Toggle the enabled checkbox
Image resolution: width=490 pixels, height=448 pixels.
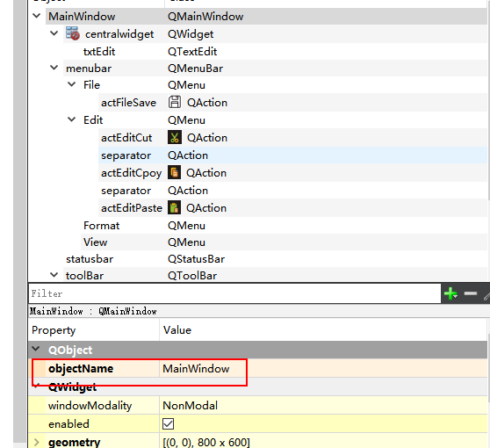[x=168, y=424]
